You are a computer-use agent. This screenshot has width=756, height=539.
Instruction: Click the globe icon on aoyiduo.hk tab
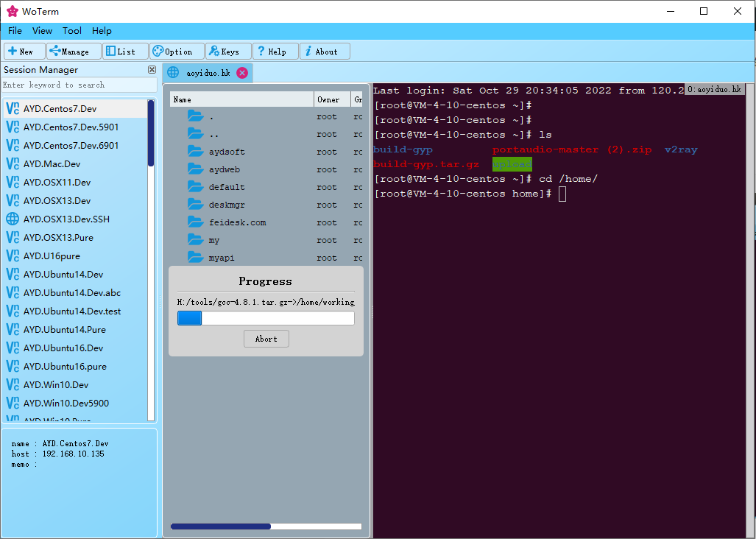point(173,73)
